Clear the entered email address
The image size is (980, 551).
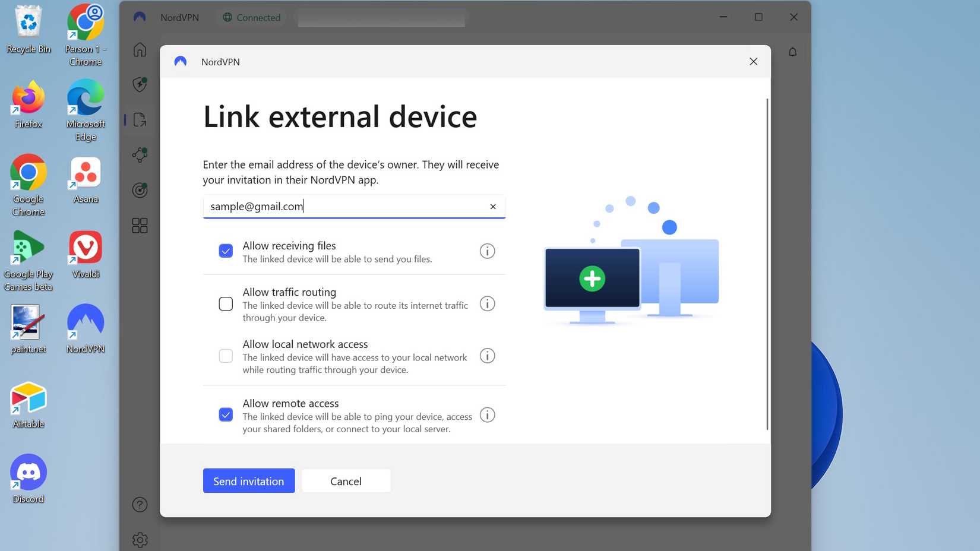pos(493,206)
